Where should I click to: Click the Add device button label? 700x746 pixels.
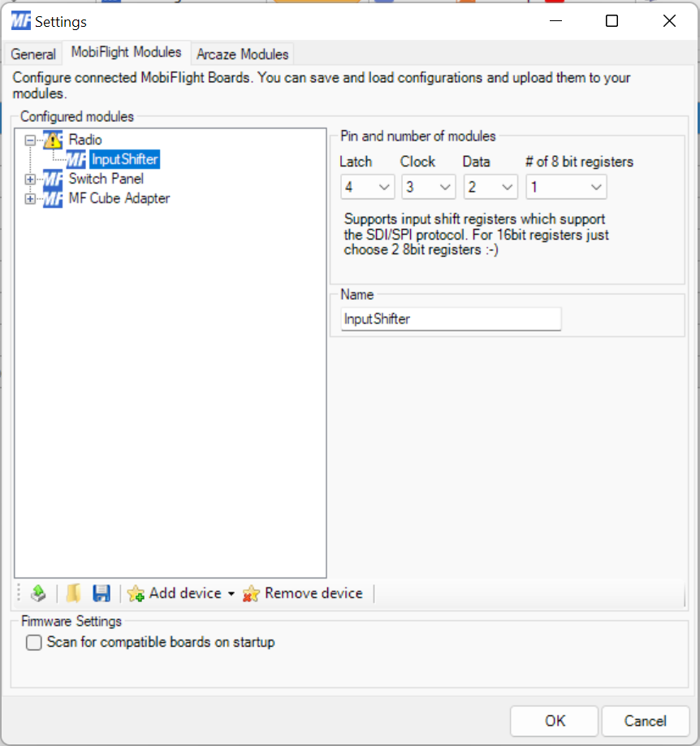(185, 593)
